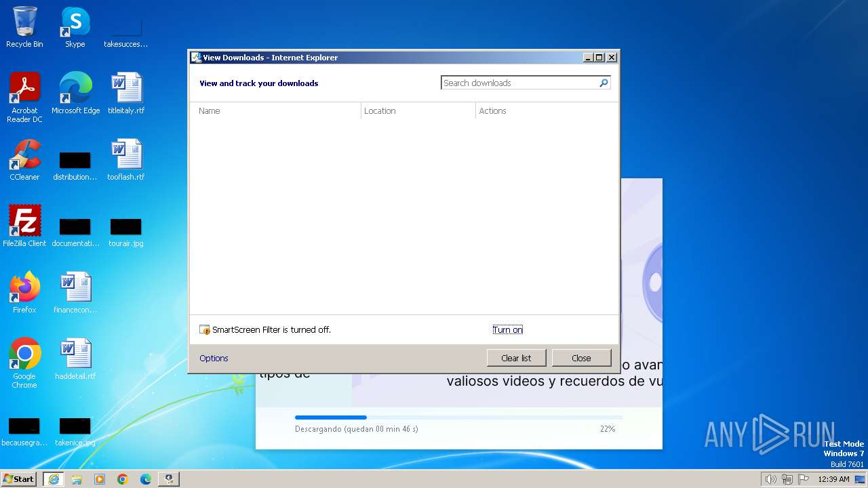Minimize the View Downloads window
The height and width of the screenshot is (488, 868).
click(588, 58)
